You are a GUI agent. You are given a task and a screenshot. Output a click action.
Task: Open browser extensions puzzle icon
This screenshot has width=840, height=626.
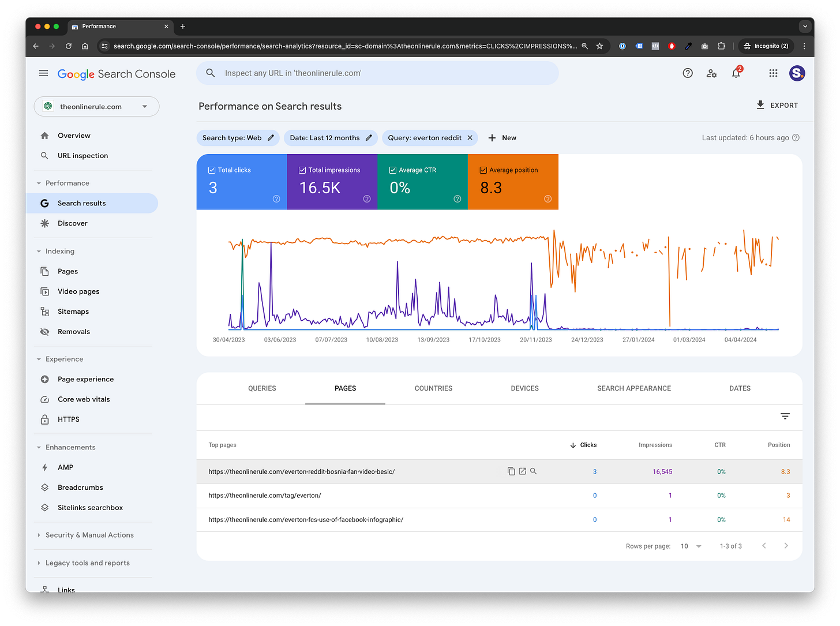[x=721, y=46]
